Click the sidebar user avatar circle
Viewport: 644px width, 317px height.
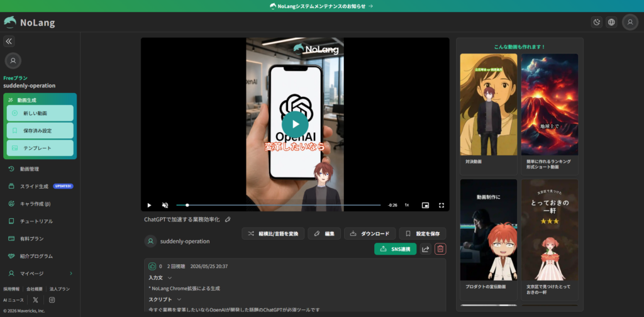13,61
